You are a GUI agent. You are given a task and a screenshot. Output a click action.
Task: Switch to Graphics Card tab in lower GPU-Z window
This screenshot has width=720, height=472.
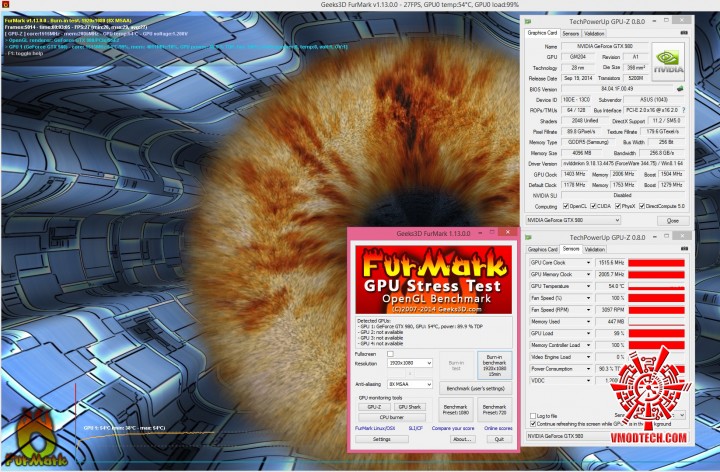542,249
